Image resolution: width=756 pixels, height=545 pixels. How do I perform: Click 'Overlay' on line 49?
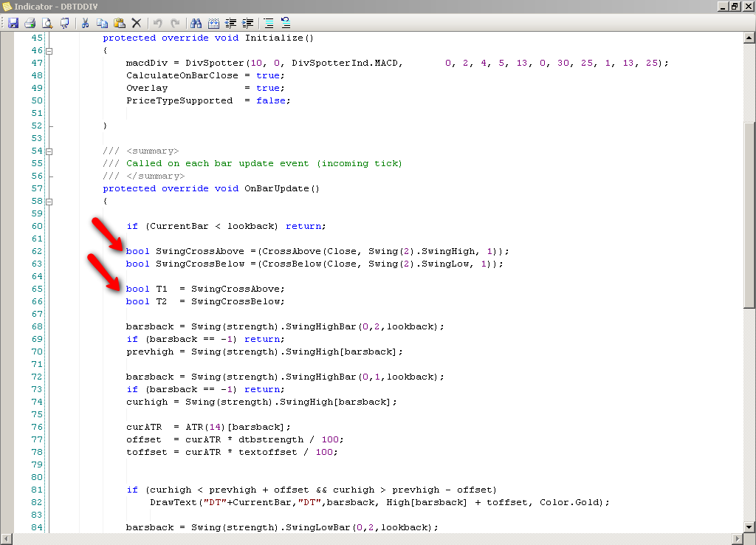click(147, 88)
